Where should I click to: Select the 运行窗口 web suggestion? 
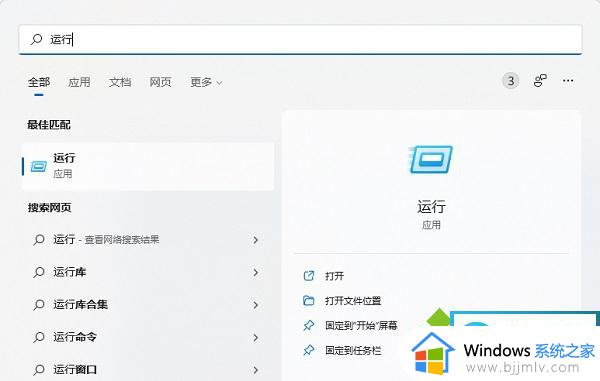tap(148, 370)
